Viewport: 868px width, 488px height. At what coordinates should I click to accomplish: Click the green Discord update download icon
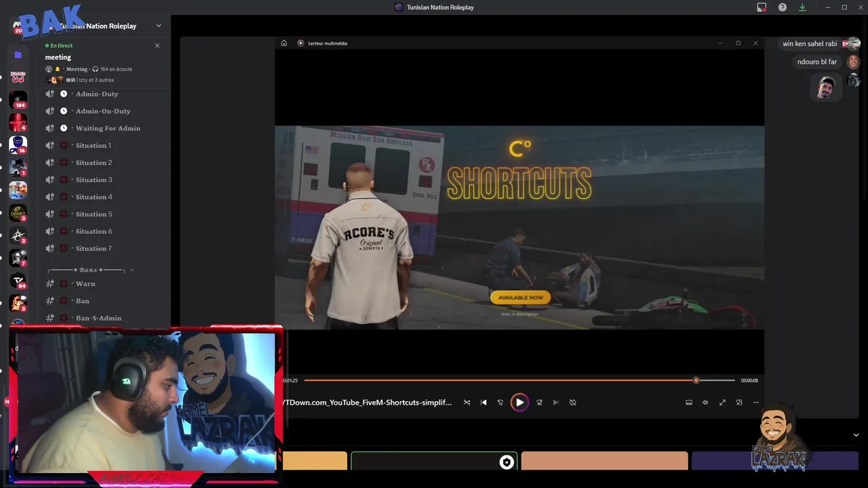pos(802,7)
